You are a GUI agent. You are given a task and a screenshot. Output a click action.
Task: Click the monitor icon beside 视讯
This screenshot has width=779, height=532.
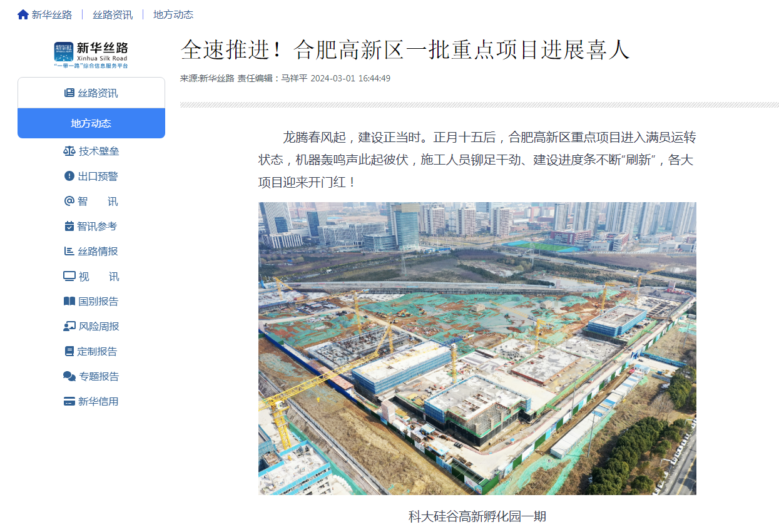click(69, 276)
